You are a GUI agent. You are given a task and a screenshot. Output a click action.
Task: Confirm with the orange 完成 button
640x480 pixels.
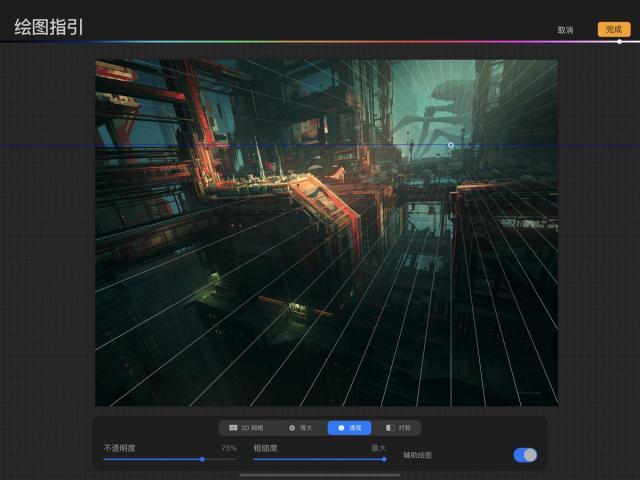coord(613,30)
